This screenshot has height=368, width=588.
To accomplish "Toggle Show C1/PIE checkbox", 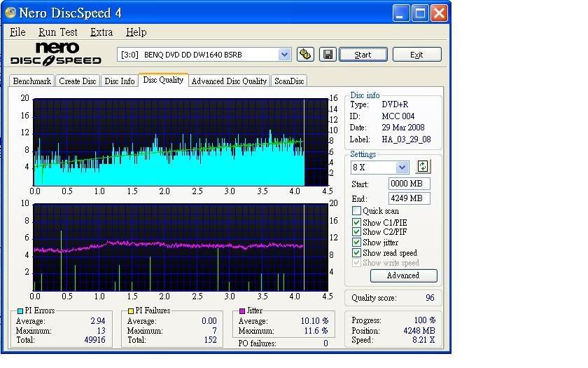I will pos(356,222).
